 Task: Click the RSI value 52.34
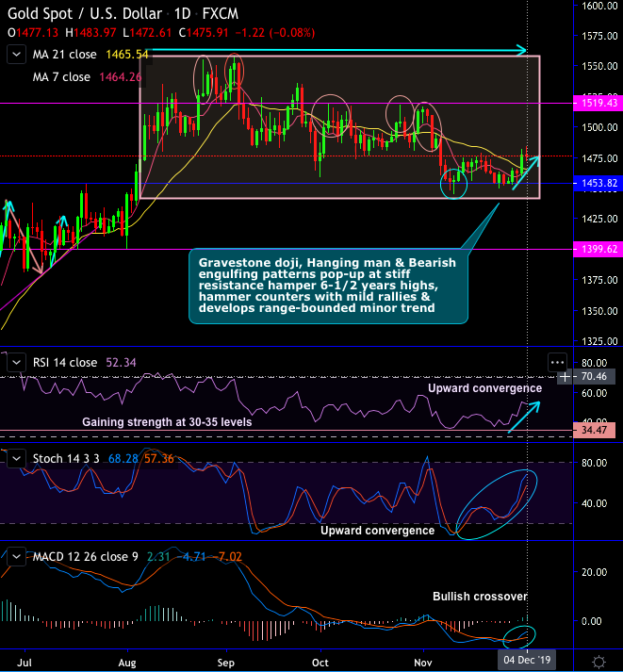coord(121,363)
